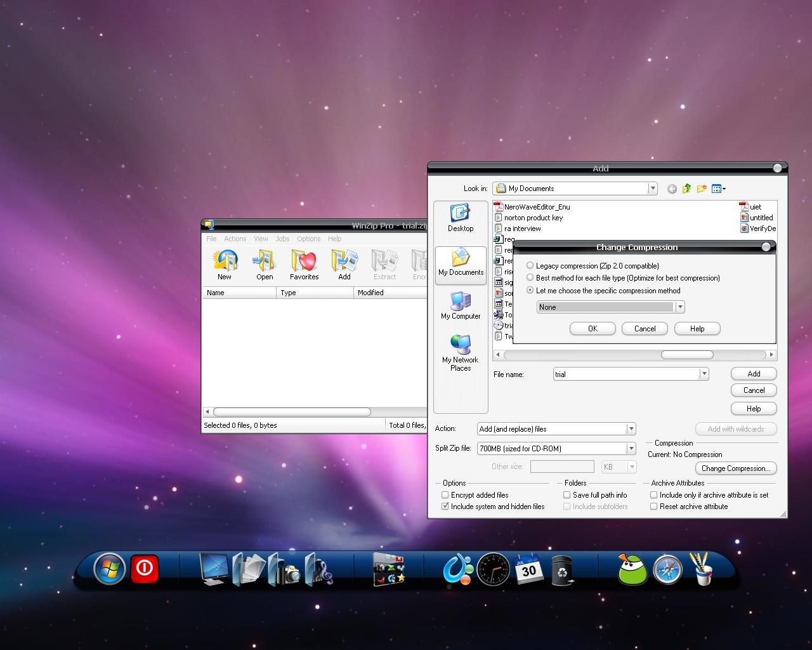Screen dimensions: 812x650
Task: Expand the Action Add and replace dropdown
Action: click(631, 428)
